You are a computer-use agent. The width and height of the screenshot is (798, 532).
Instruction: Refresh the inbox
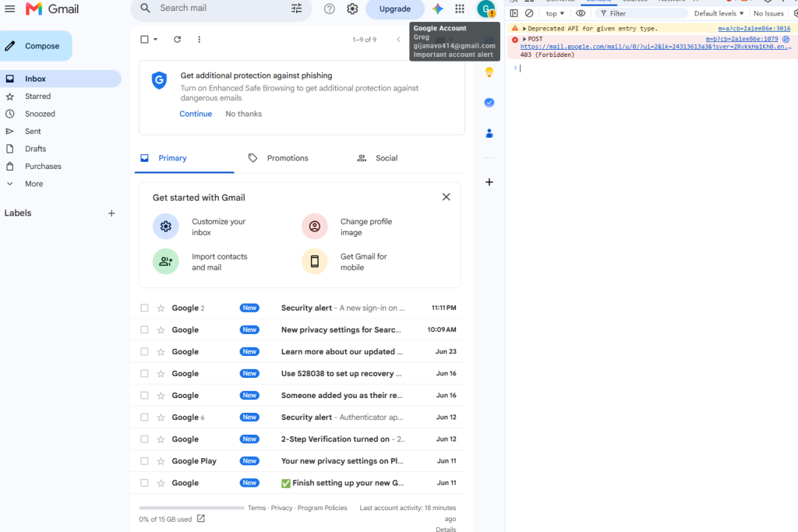tap(177, 39)
